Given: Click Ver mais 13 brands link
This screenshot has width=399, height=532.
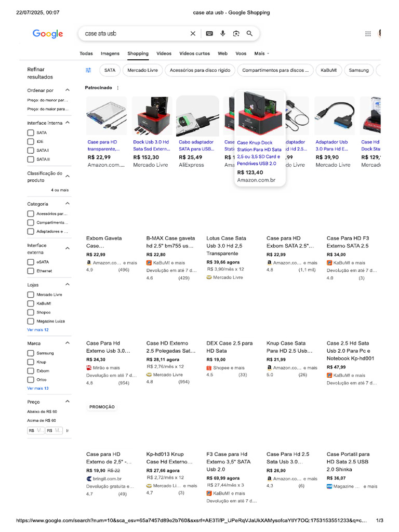Looking at the screenshot, I should [x=38, y=388].
